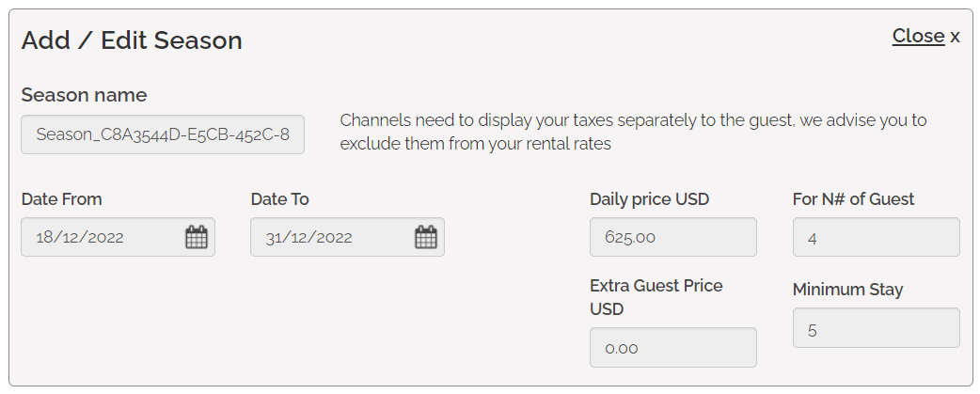
Task: Focus the Extra Guest Price USD input
Action: click(x=672, y=347)
